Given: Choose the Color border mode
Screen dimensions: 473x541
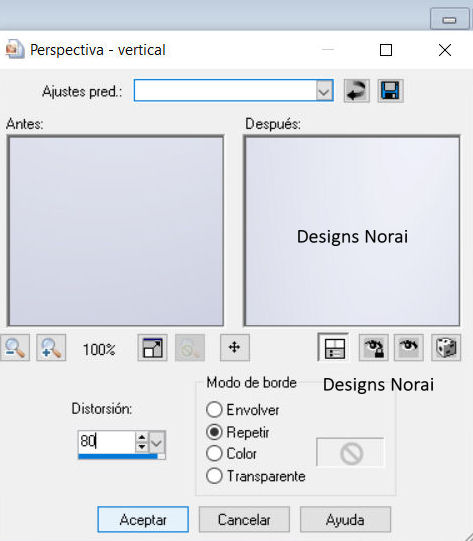Looking at the screenshot, I should (x=214, y=453).
